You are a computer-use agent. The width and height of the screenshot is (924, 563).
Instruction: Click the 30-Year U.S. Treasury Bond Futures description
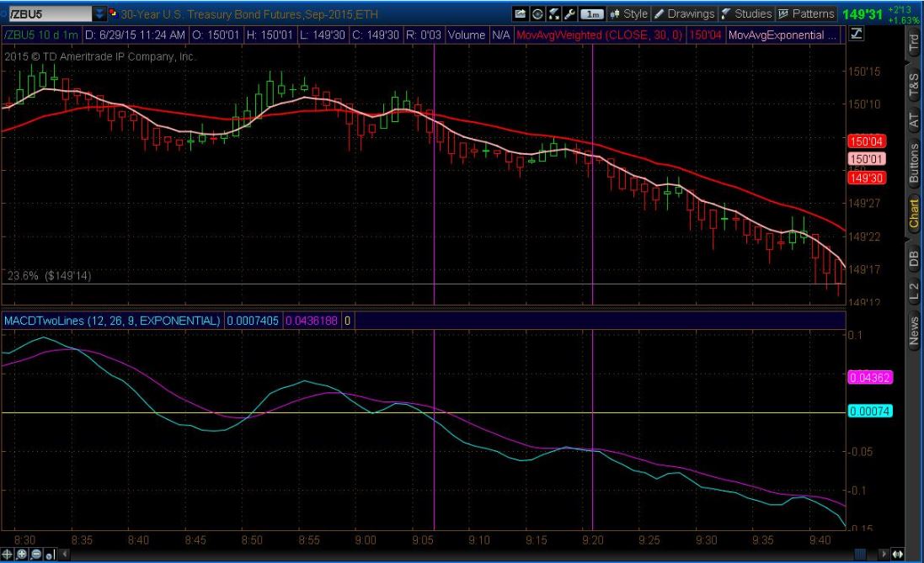coord(249,13)
